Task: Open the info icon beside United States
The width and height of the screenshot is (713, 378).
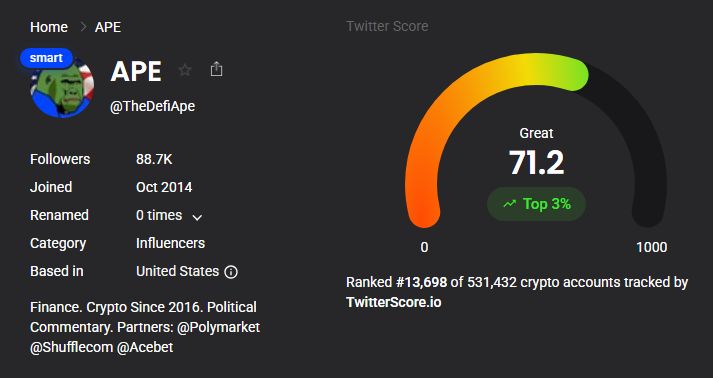Action: tap(231, 272)
